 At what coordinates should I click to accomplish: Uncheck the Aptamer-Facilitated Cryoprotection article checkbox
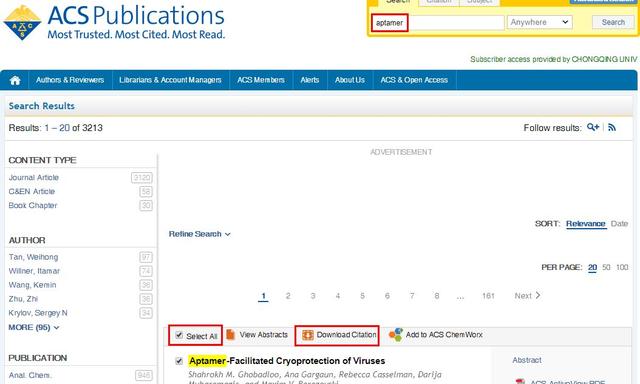point(179,361)
